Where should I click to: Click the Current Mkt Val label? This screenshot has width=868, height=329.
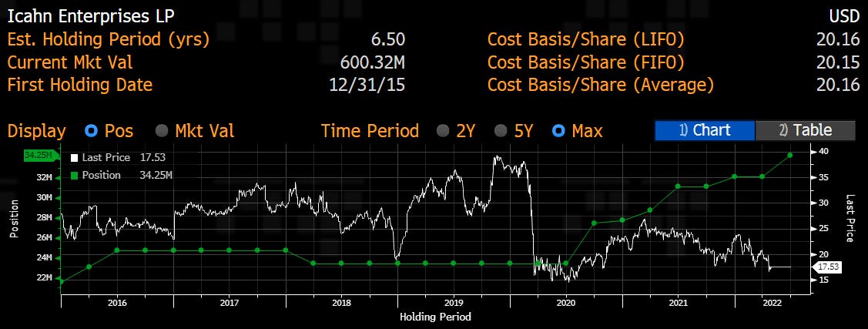point(70,62)
